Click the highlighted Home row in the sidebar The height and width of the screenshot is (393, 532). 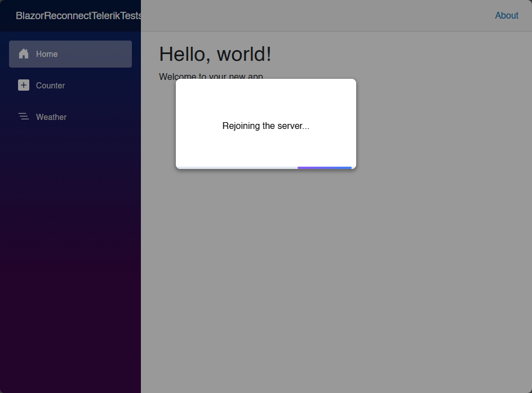click(x=70, y=53)
